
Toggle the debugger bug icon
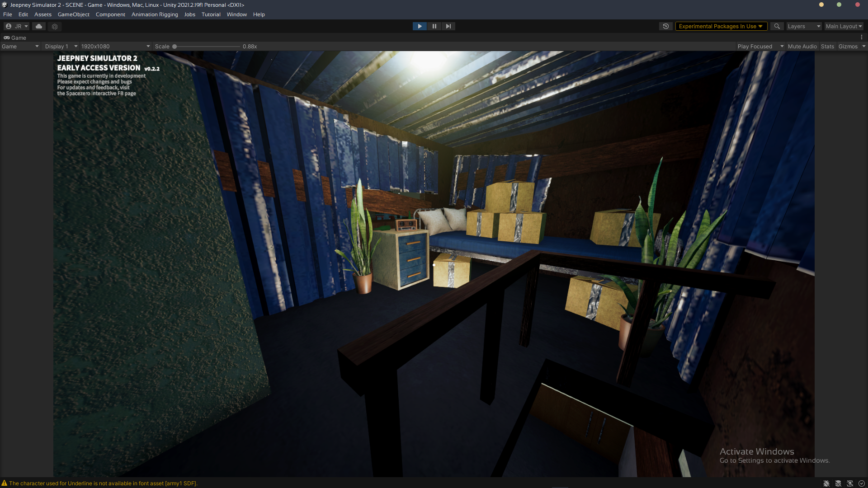tap(826, 483)
